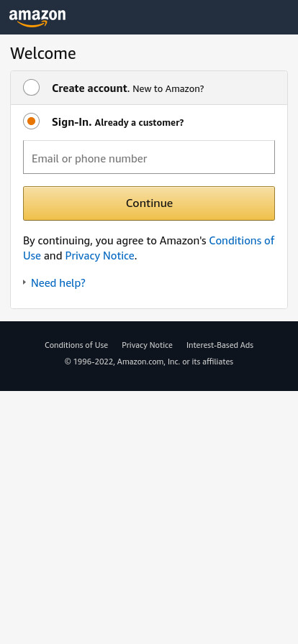
Task: Expand the Need help? disclosure triangle
Action: 24,282
